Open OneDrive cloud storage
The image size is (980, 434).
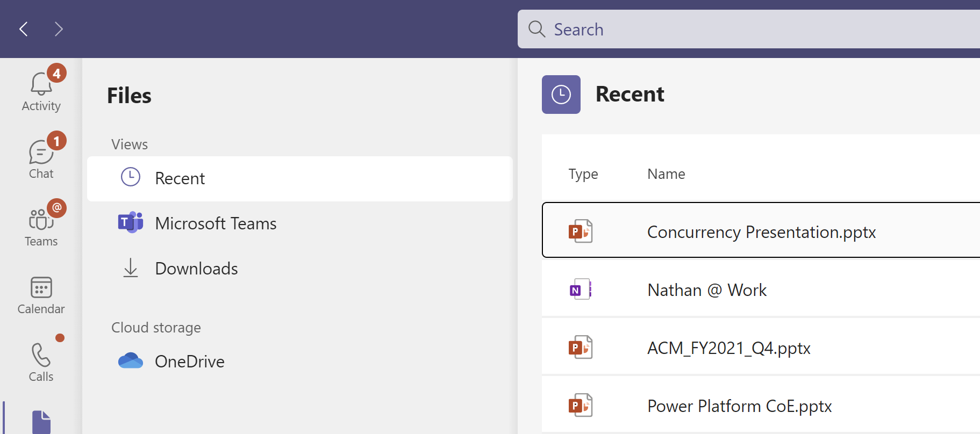click(189, 361)
